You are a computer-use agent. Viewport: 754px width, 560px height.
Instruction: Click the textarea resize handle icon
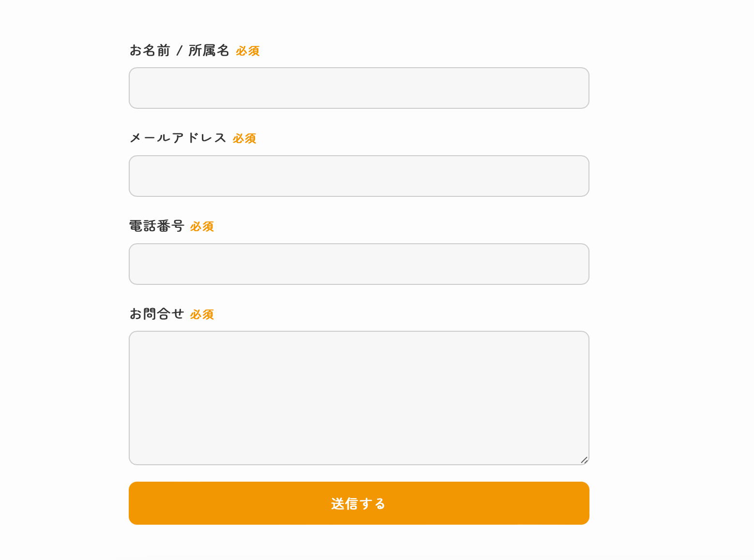(x=584, y=460)
